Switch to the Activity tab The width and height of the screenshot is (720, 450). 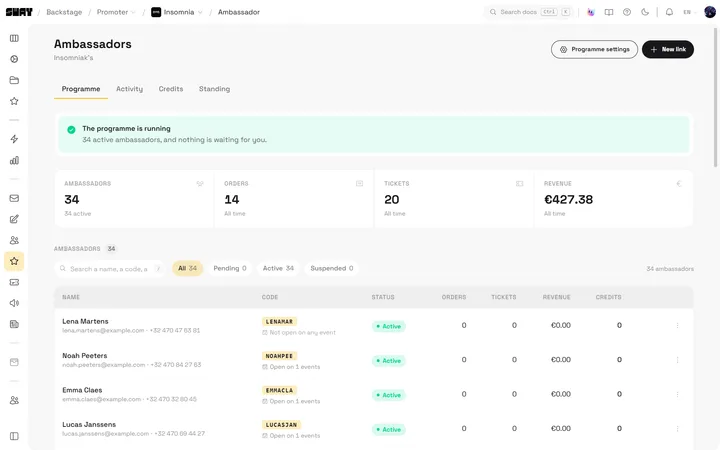click(x=129, y=89)
